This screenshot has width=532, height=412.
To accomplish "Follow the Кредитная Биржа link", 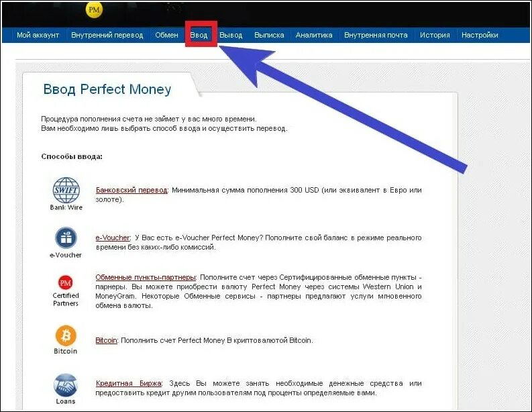I will click(x=129, y=383).
